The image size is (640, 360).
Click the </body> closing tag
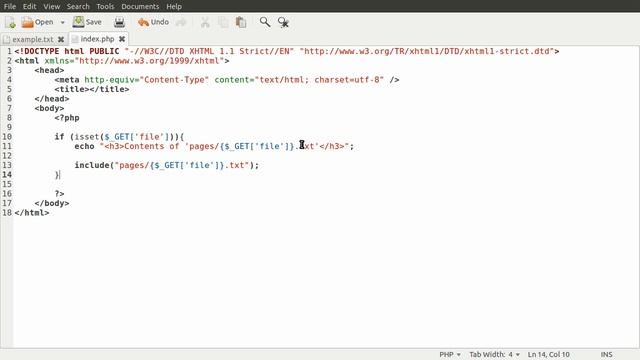(x=52, y=203)
